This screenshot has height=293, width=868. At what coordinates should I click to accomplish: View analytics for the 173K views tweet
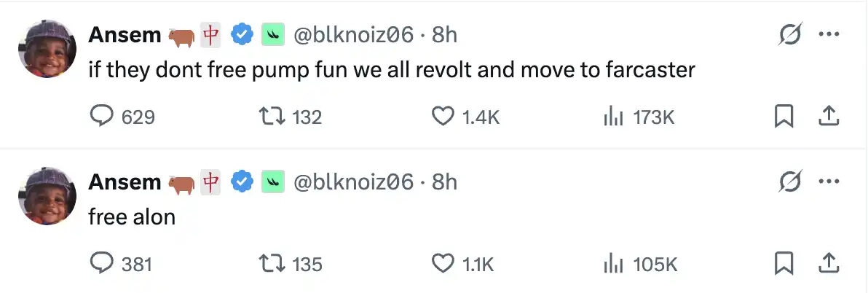614,117
